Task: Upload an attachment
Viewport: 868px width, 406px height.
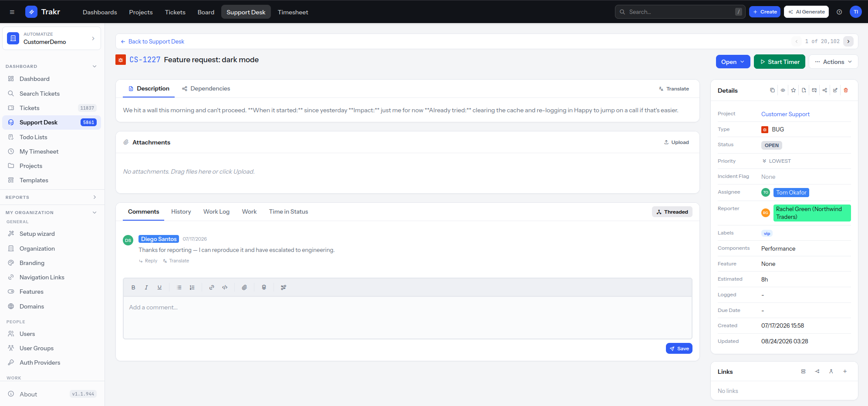Action: click(676, 142)
